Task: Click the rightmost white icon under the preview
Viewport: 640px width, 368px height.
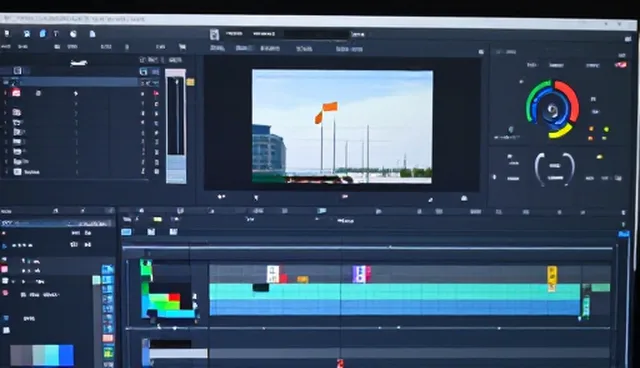Action: (x=464, y=198)
